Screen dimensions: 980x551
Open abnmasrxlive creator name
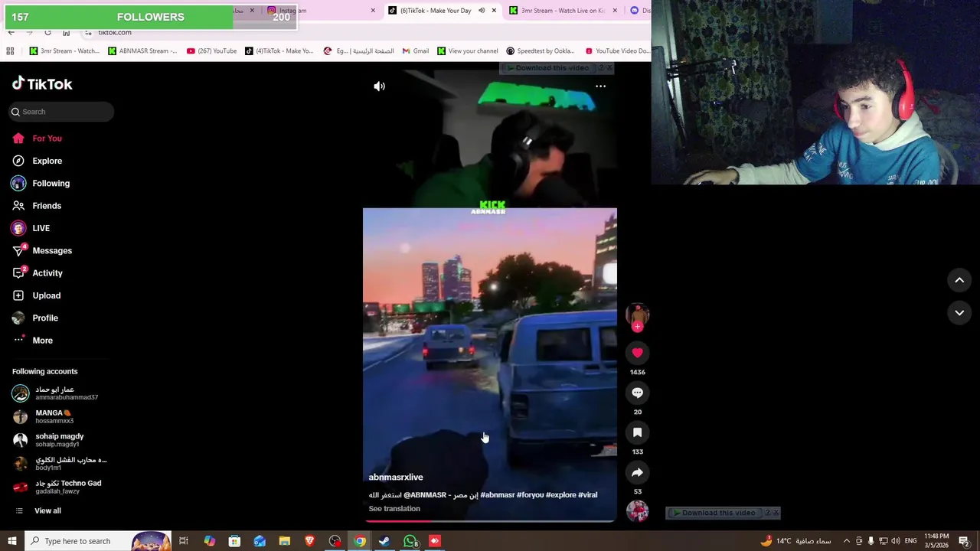(x=396, y=477)
